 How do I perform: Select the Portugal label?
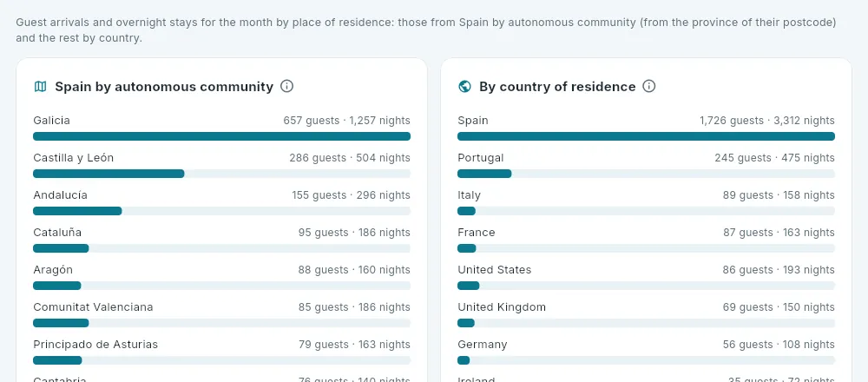[x=481, y=158]
